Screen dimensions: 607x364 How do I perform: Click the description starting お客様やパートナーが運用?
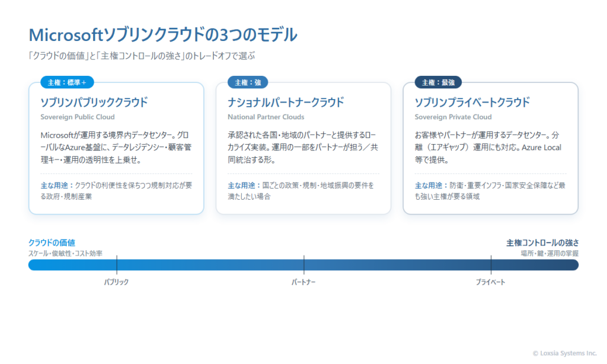click(488, 147)
